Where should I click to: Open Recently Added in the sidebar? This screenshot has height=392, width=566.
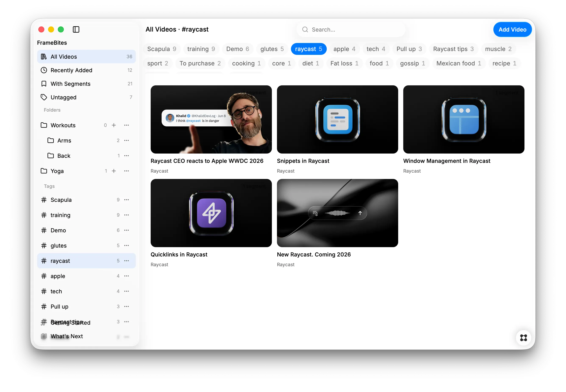86,70
